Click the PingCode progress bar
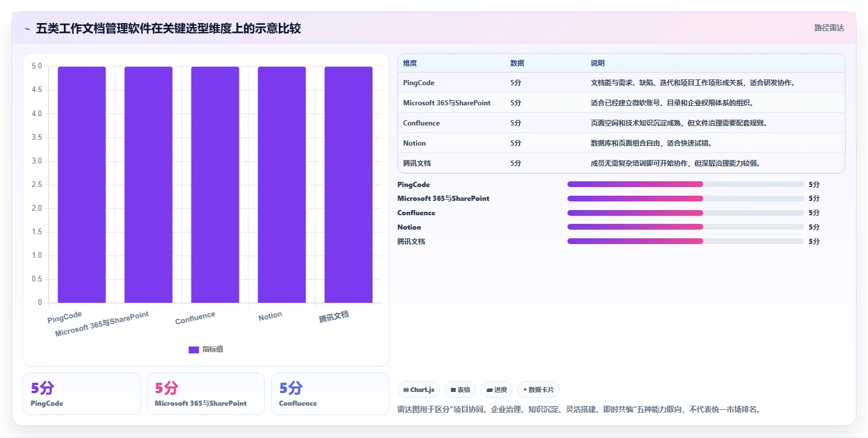This screenshot has height=438, width=868. coord(685,184)
